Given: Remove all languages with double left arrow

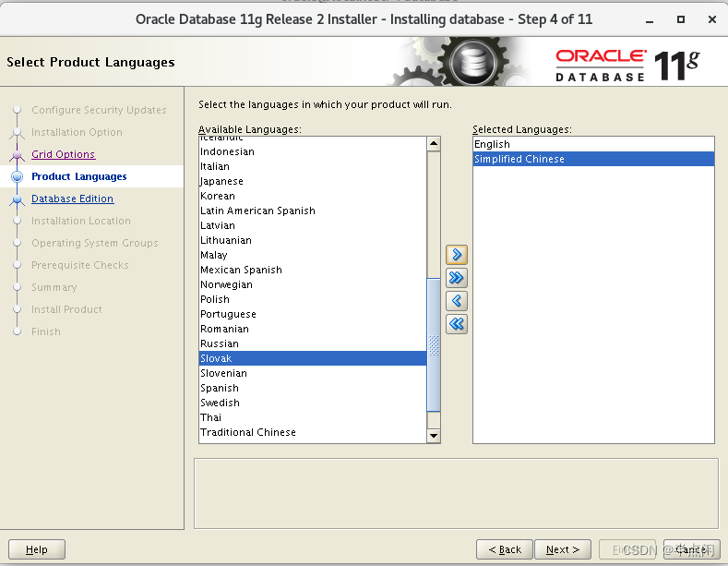Looking at the screenshot, I should [457, 324].
